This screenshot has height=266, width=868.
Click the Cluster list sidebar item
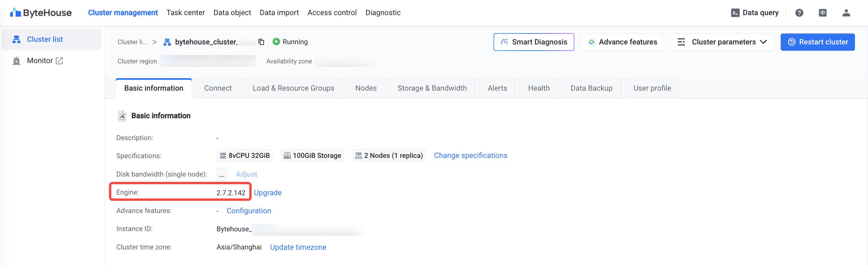pyautogui.click(x=45, y=39)
